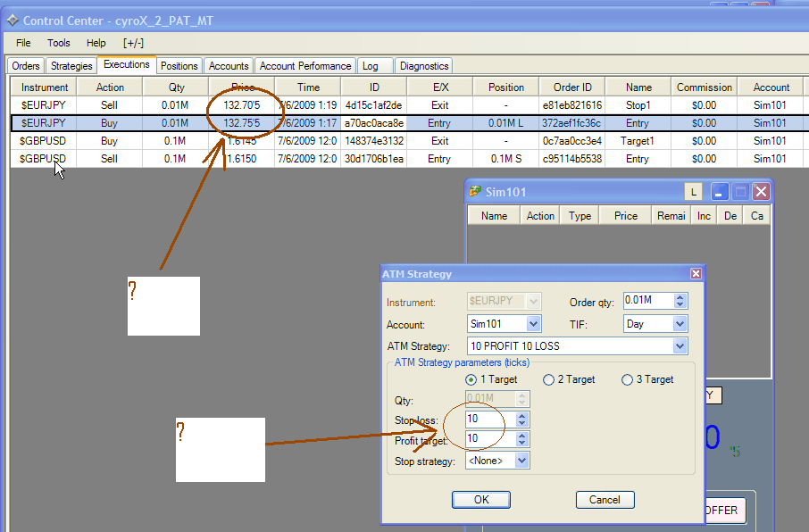This screenshot has height=532, width=809.
Task: Close the ATM Strategy dialog
Action: click(x=696, y=273)
